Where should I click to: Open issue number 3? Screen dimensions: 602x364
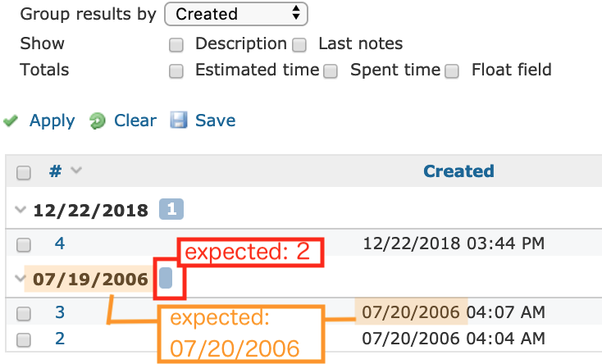pos(60,312)
